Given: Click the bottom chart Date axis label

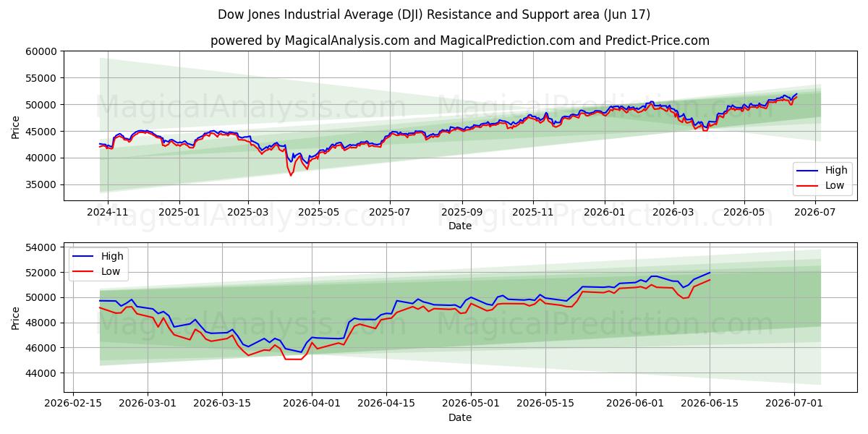Looking at the screenshot, I should coord(460,417).
